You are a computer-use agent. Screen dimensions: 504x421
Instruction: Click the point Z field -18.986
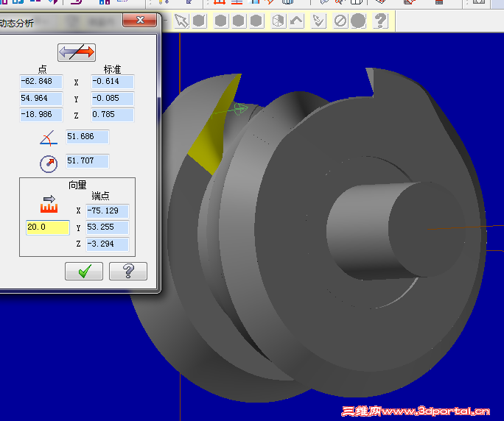pos(41,115)
